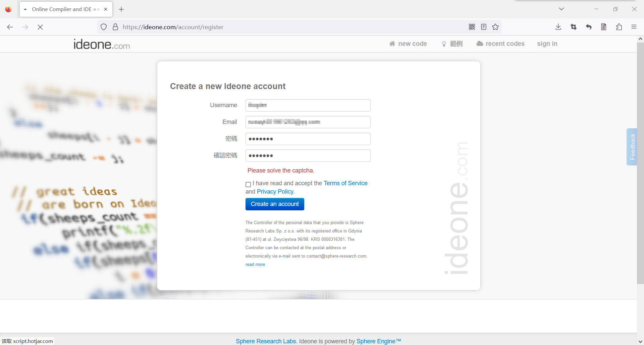Open the Feedback side tab
This screenshot has width=644, height=345.
632,147
